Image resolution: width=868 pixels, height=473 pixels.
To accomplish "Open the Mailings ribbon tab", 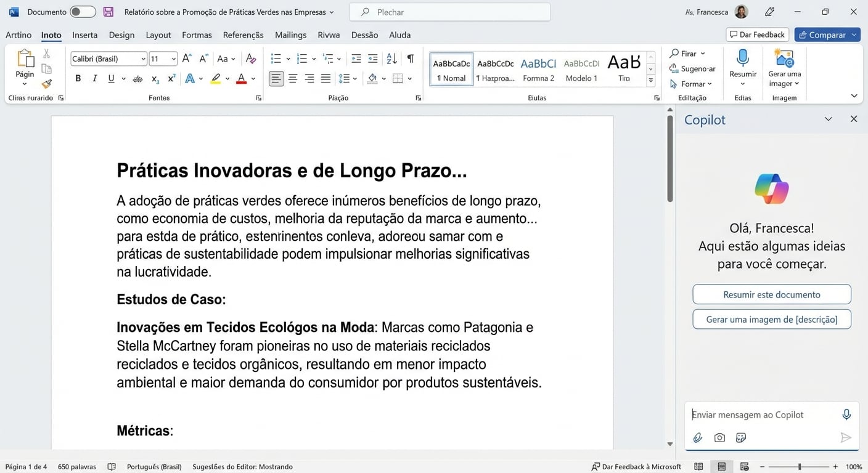I will 290,35.
